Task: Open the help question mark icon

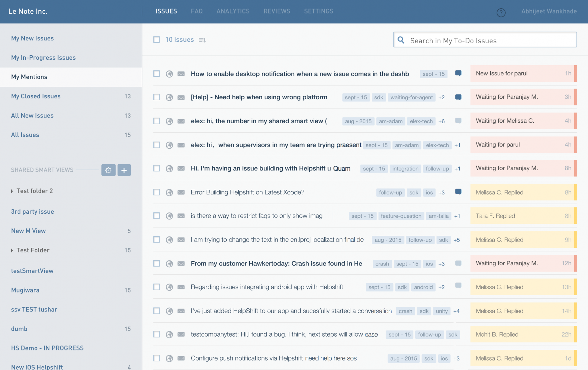Action: tap(501, 13)
